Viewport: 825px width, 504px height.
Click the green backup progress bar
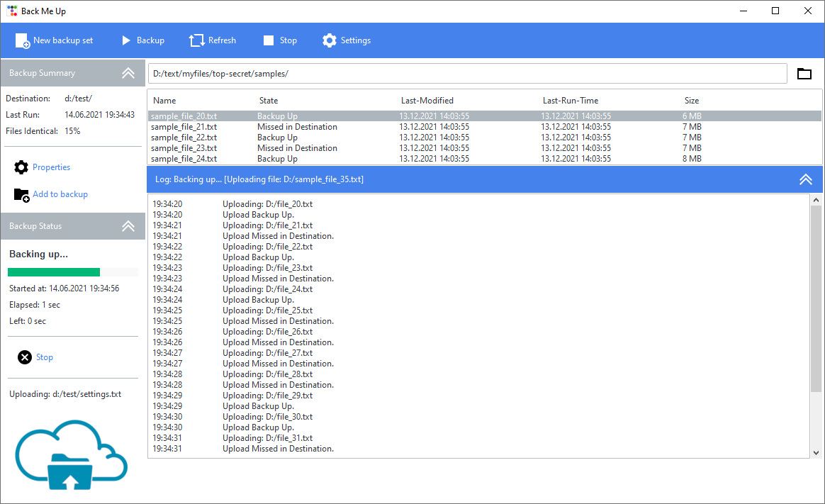pos(53,271)
